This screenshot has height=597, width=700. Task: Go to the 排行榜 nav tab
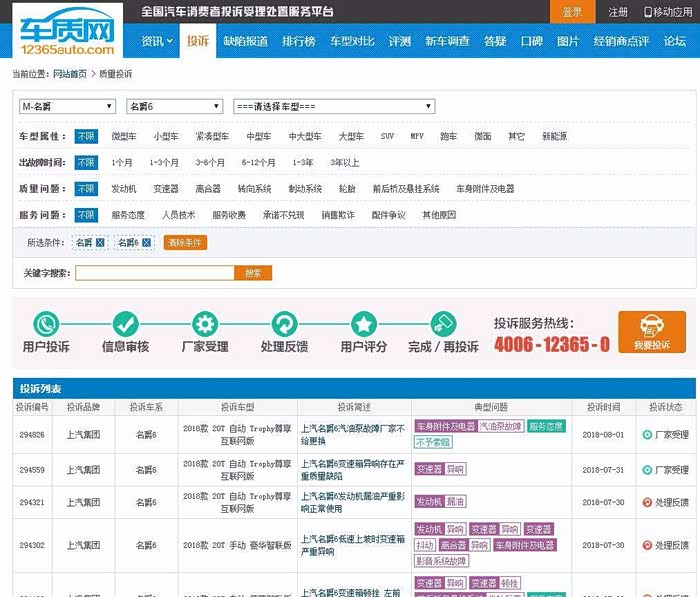pos(298,41)
